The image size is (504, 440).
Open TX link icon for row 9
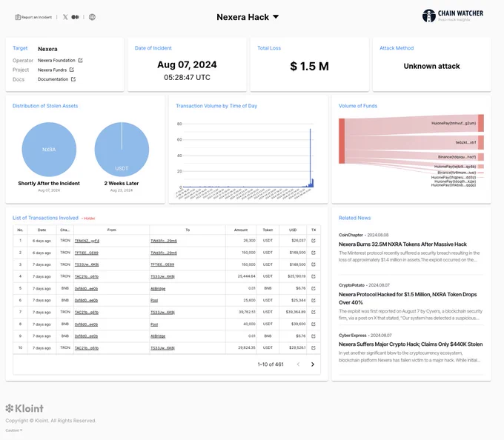click(x=314, y=336)
